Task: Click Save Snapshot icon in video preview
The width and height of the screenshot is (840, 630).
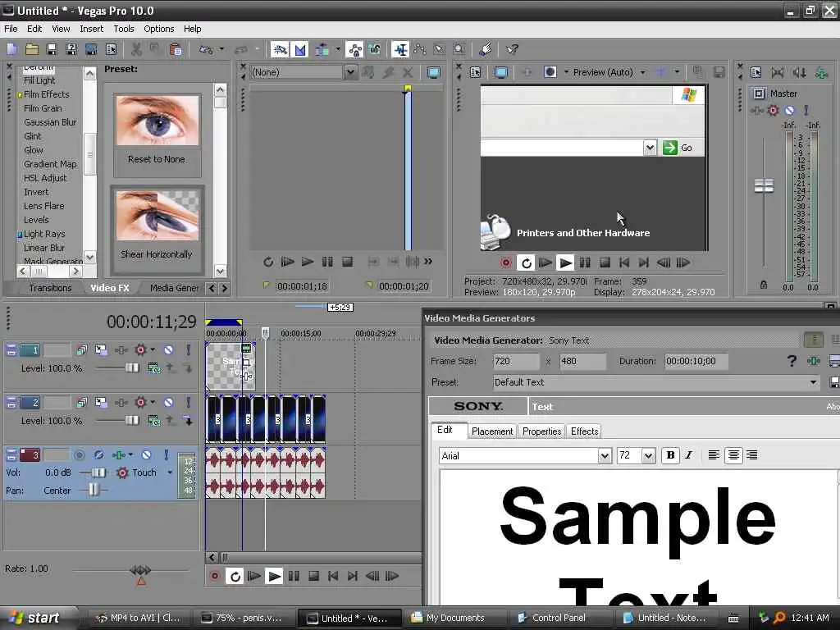Action: click(x=719, y=72)
